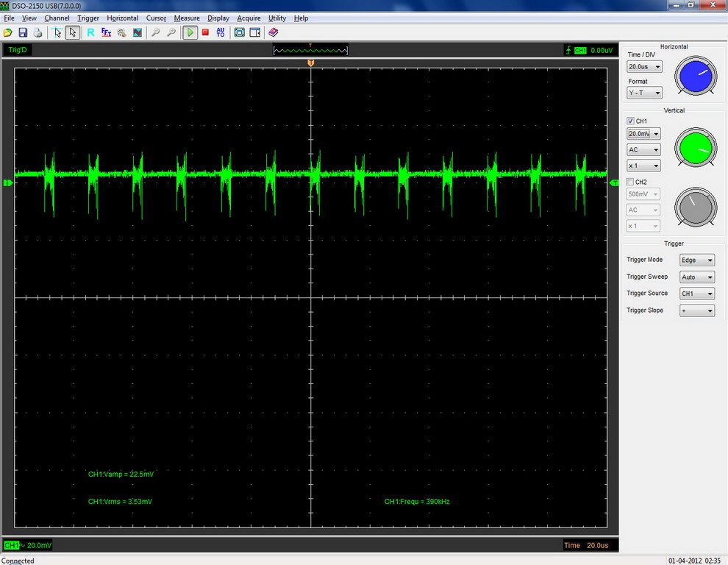Adjust the green CH1 vertical knob
The image size is (728, 565).
coord(695,148)
